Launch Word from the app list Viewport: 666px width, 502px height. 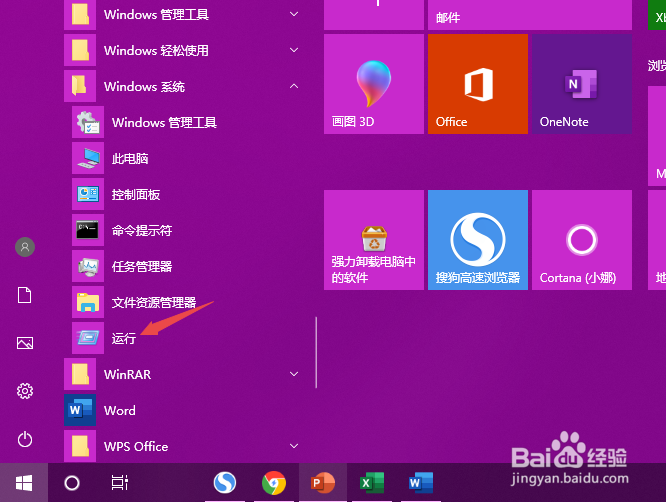[x=80, y=410]
